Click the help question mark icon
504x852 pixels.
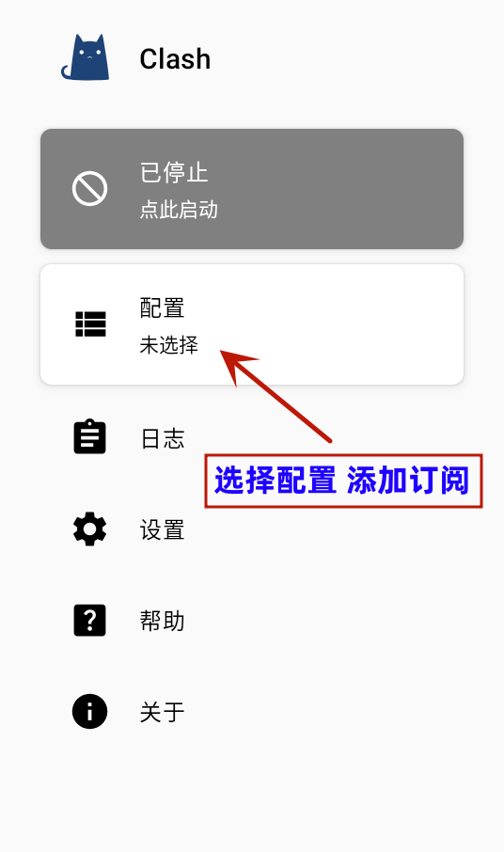[89, 620]
